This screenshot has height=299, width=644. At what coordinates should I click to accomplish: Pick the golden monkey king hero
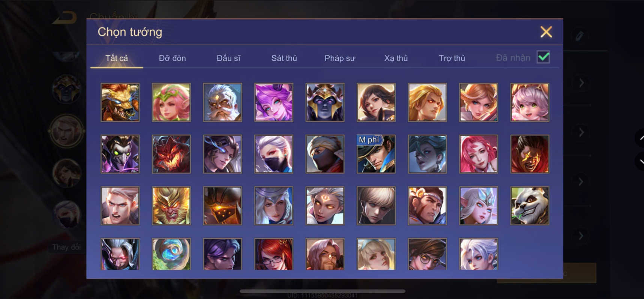(x=171, y=206)
